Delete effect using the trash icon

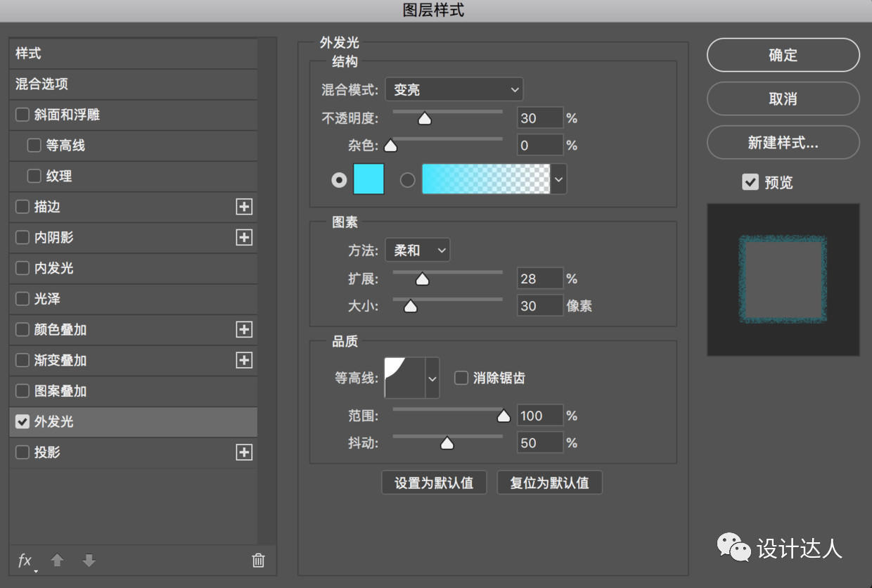tap(258, 561)
